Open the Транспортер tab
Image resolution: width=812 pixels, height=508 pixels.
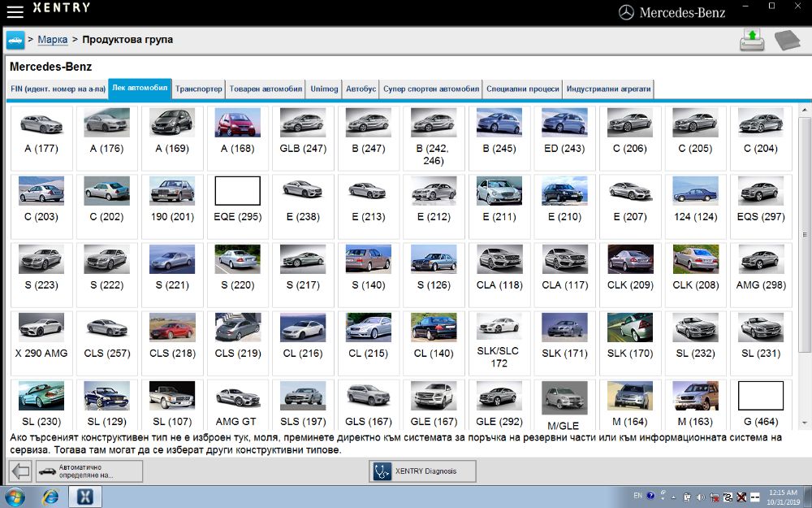pos(199,89)
